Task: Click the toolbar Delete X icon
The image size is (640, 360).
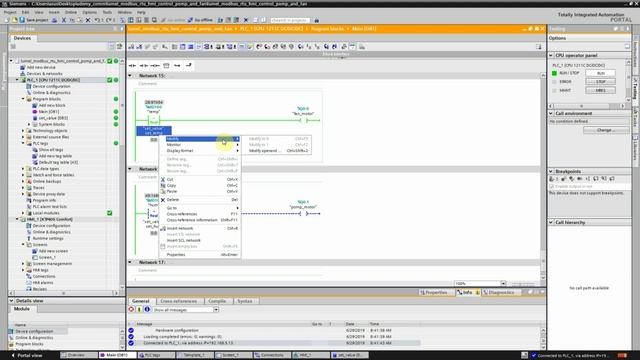Action: tap(88, 20)
